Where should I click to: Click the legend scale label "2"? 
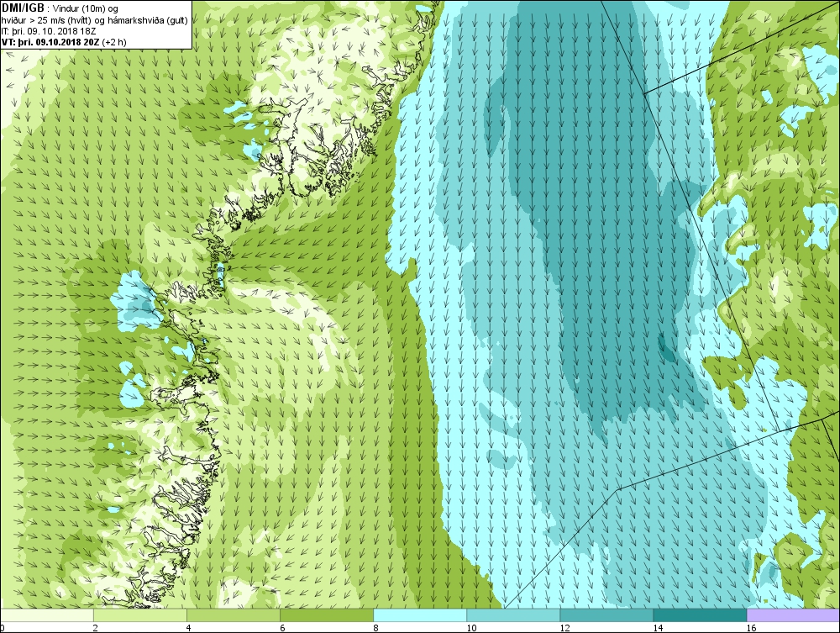[x=95, y=628]
